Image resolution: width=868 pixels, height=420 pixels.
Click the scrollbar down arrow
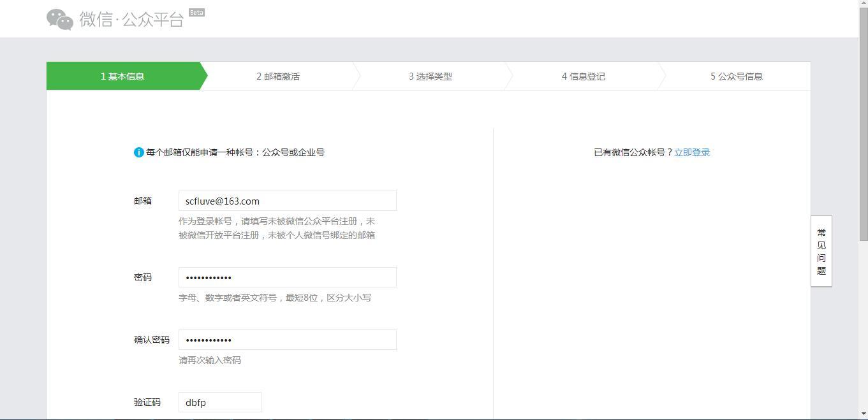864,415
